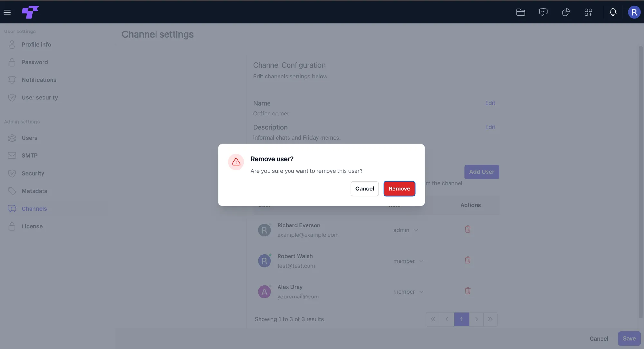Open Profile info settings
Viewport: 644px width, 349px height.
pyautogui.click(x=30, y=45)
